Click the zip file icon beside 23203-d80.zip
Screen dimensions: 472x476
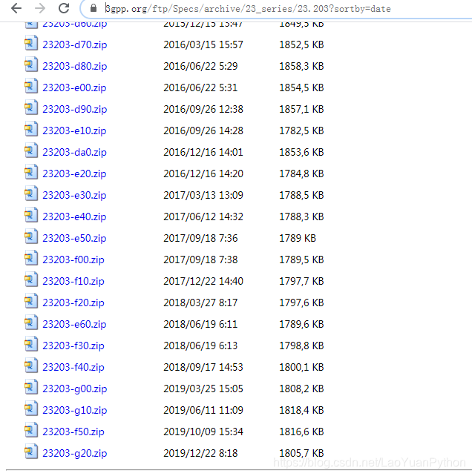[31, 65]
